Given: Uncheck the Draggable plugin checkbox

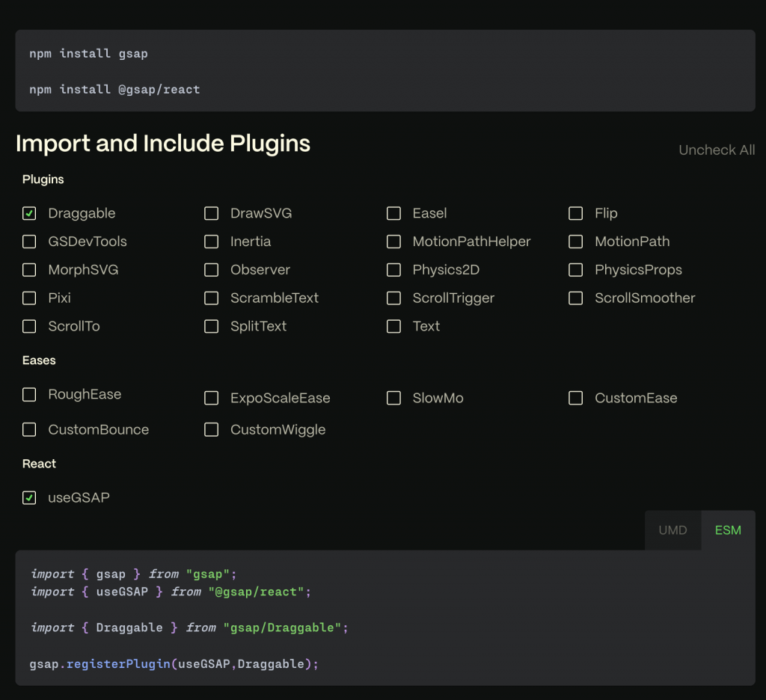Looking at the screenshot, I should (29, 214).
